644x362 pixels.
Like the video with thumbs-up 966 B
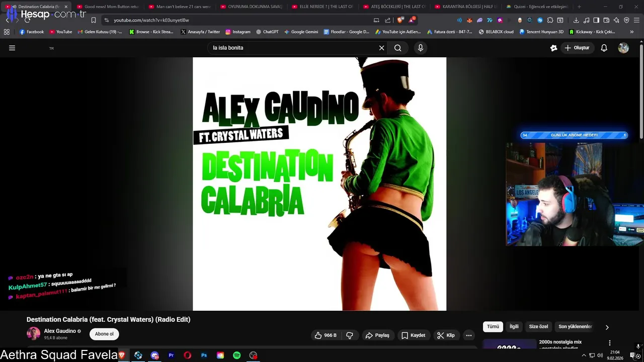326,335
